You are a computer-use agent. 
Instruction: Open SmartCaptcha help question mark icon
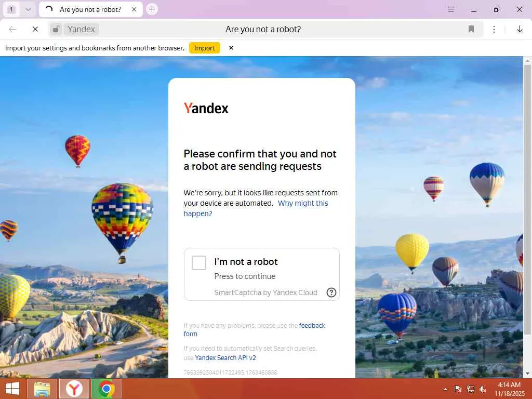point(331,292)
